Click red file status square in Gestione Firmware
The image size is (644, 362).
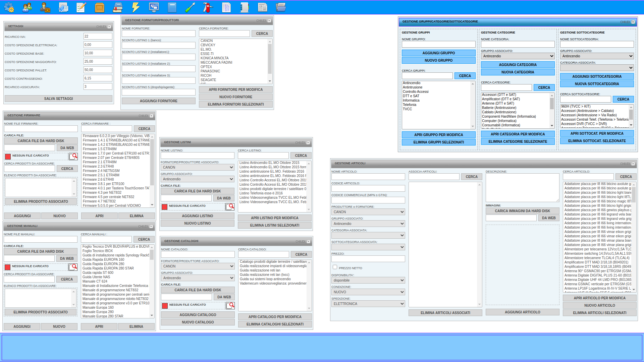point(8,157)
